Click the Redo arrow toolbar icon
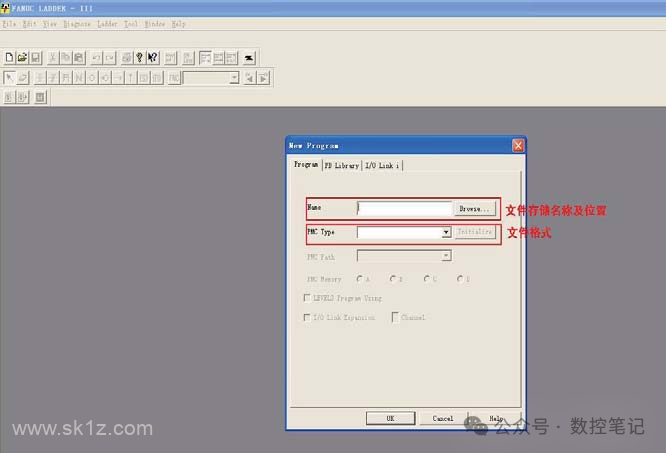Screen dimensions: 666x453 tap(110, 57)
